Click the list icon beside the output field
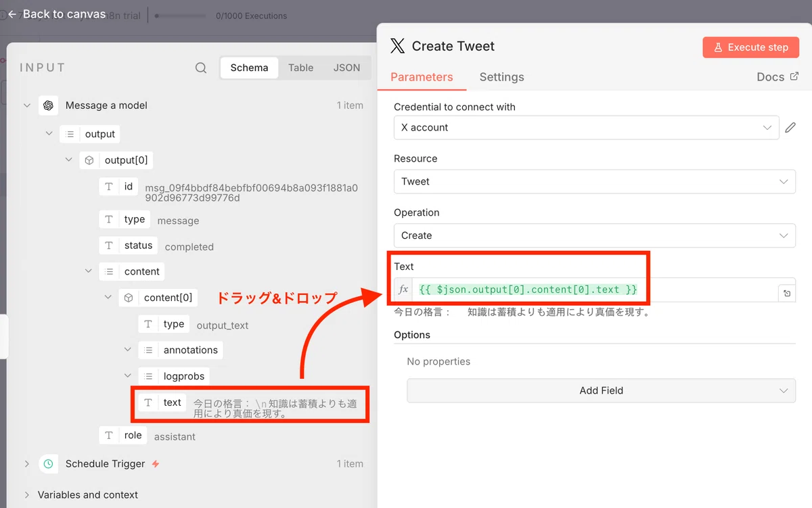Image resolution: width=812 pixels, height=508 pixels. [69, 134]
